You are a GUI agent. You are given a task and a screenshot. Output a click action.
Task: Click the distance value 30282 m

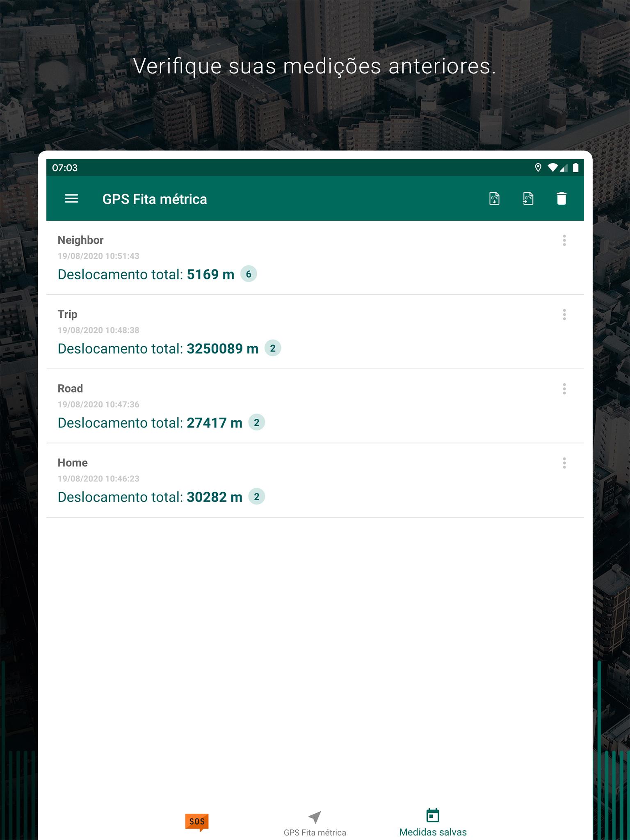(215, 497)
